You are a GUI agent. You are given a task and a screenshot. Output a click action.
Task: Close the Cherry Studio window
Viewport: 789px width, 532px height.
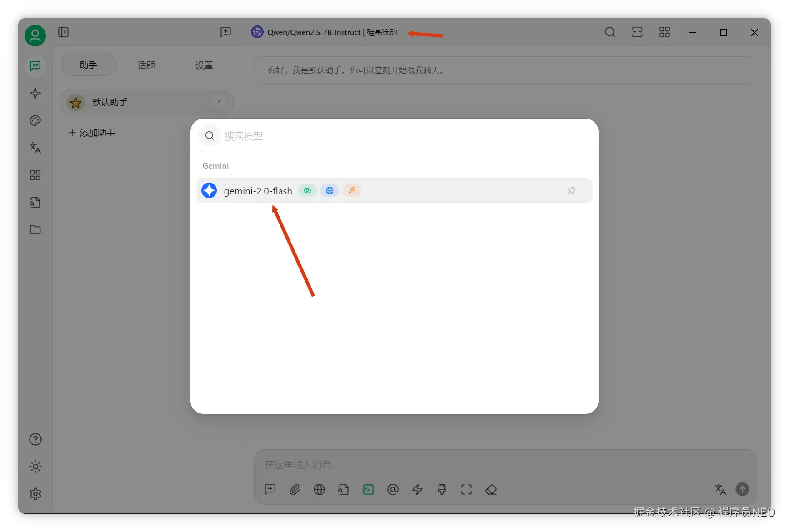754,32
